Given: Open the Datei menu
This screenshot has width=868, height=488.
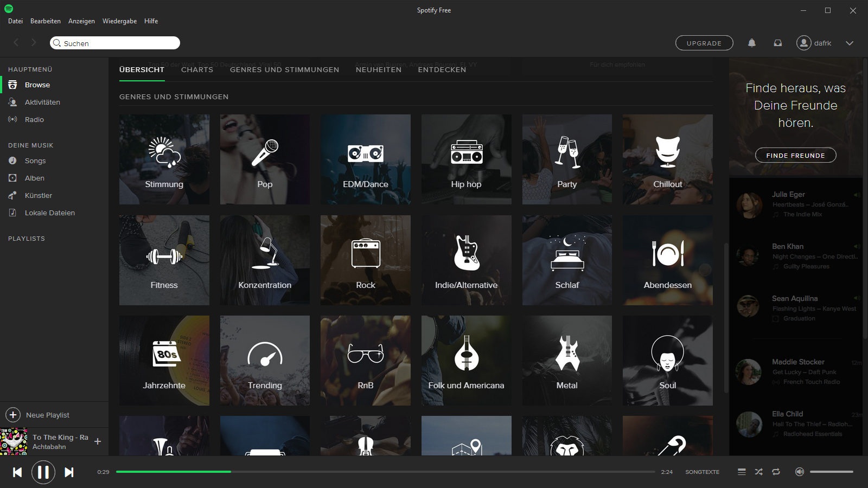Looking at the screenshot, I should click(x=15, y=21).
